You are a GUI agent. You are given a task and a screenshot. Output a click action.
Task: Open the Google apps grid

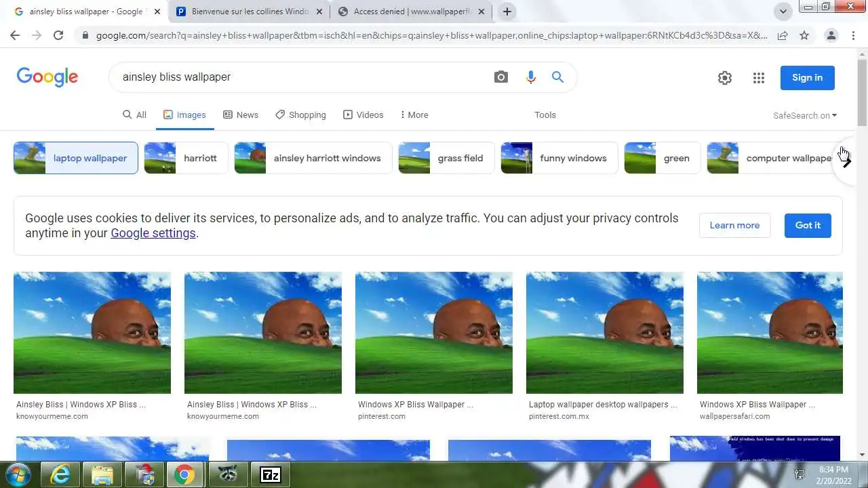(759, 78)
